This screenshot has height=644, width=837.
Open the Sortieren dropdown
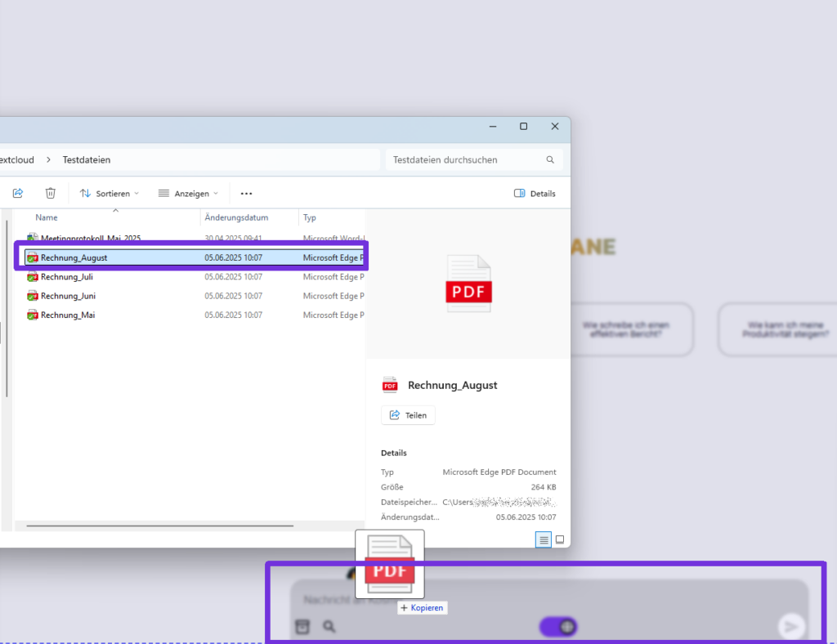(110, 194)
